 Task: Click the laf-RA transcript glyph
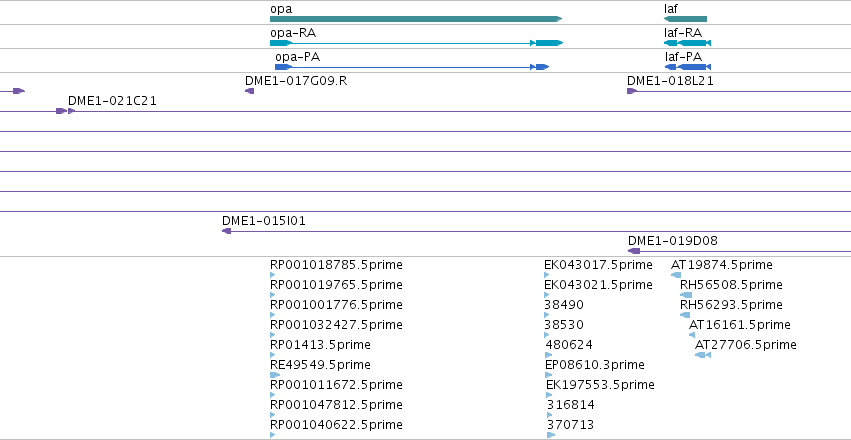pos(688,43)
